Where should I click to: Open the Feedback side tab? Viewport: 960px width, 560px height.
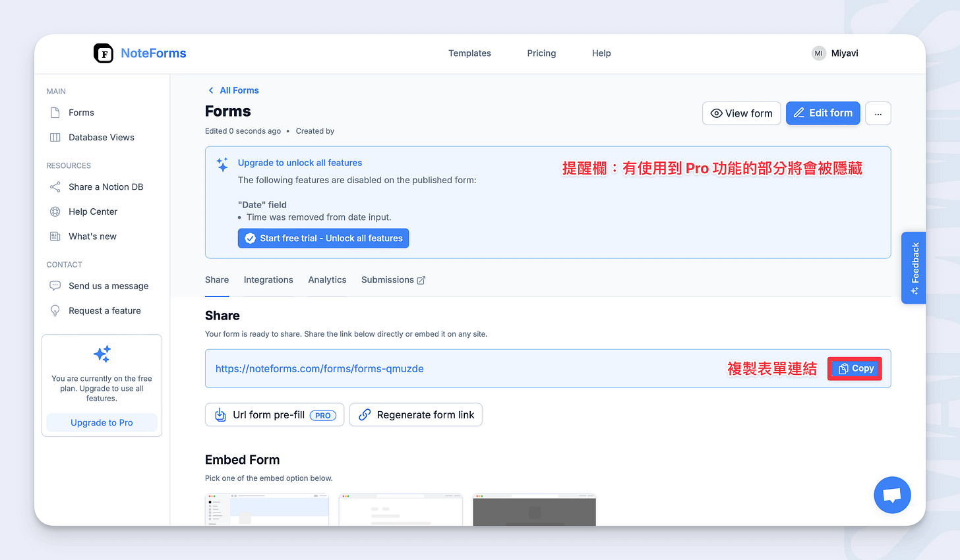tap(914, 267)
